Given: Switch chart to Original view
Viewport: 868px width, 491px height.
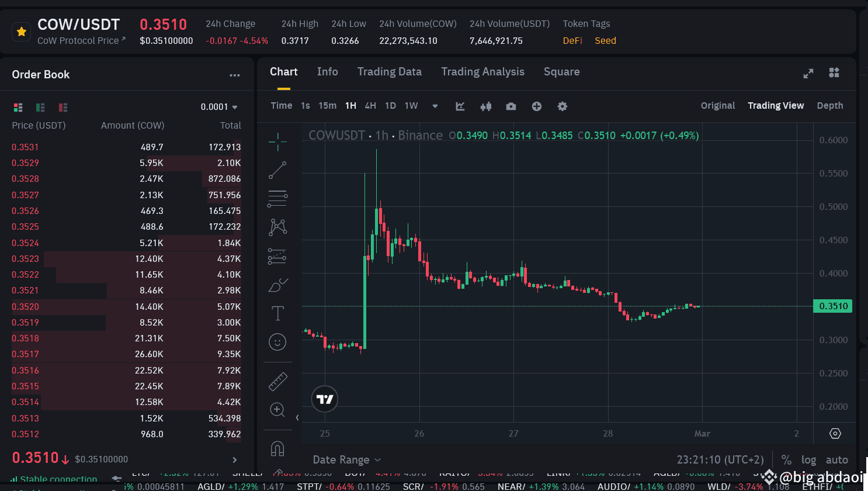Looking at the screenshot, I should (x=718, y=106).
